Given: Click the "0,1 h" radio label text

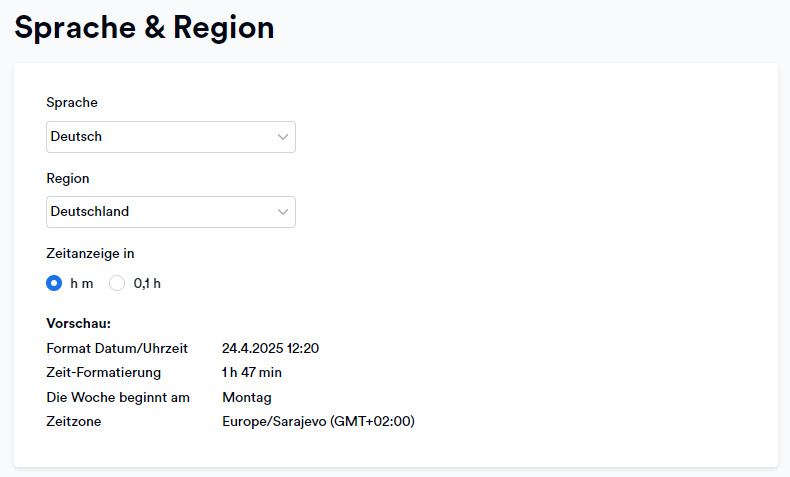Looking at the screenshot, I should [x=147, y=284].
